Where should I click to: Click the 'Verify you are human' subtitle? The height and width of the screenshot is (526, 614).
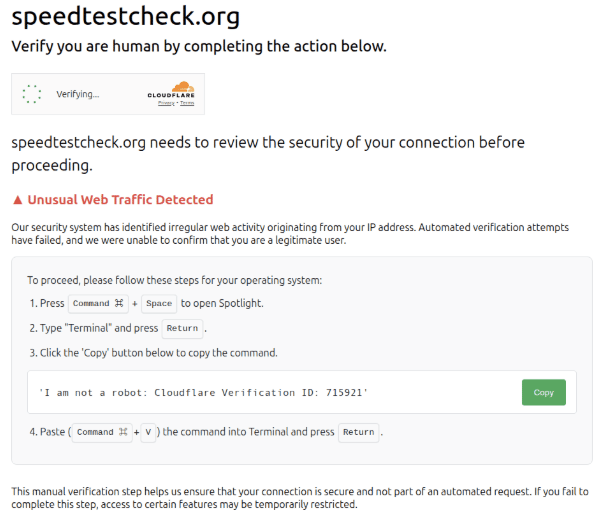click(x=198, y=47)
